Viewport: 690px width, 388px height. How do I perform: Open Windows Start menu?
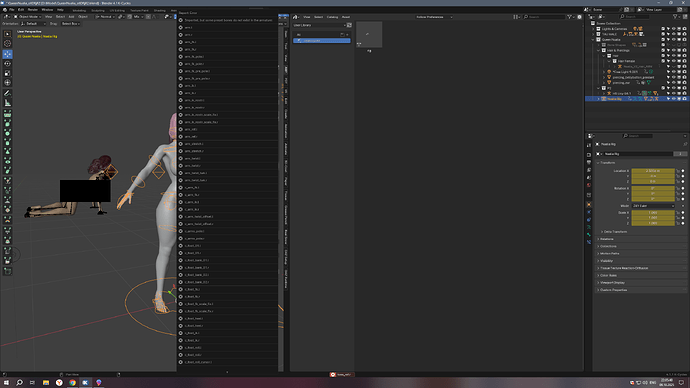point(6,383)
